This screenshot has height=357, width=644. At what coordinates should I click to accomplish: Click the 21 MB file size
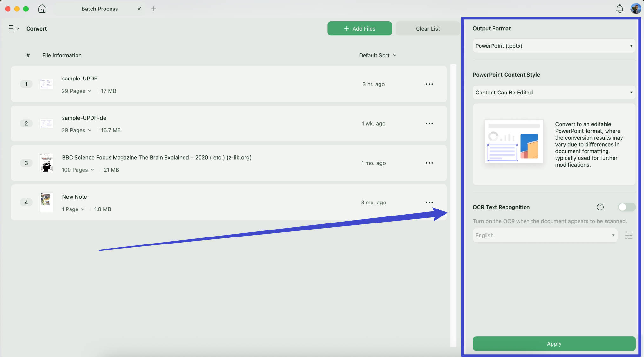[111, 170]
